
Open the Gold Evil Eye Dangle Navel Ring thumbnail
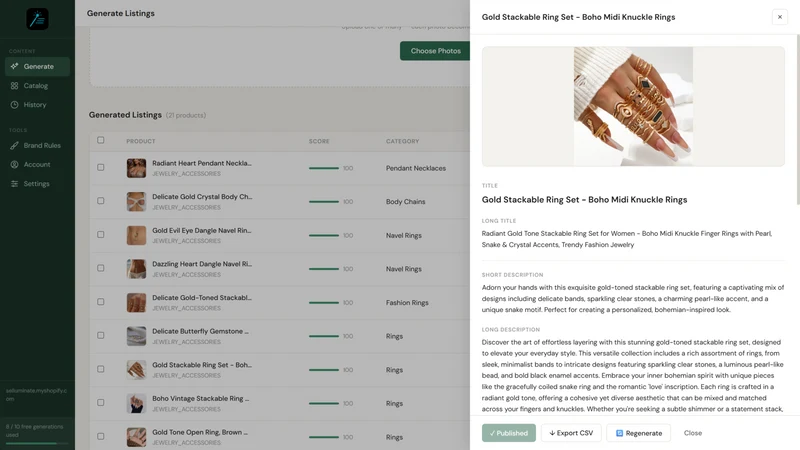point(136,235)
